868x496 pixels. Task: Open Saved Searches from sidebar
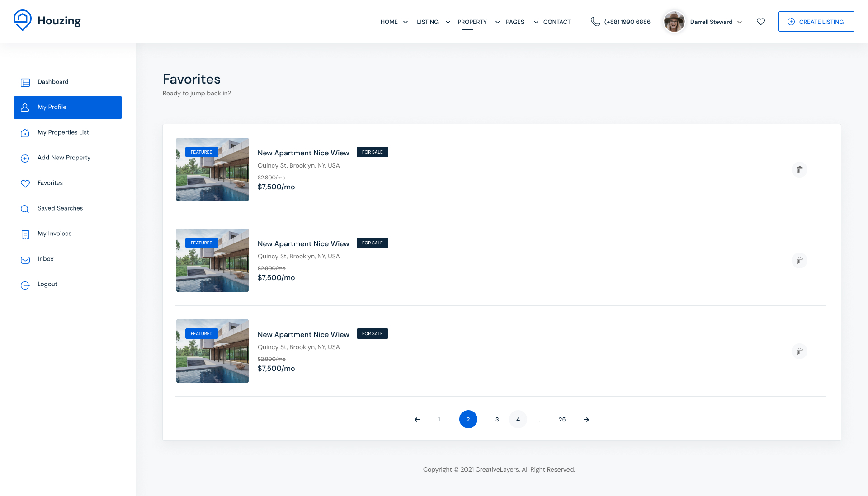pos(60,208)
